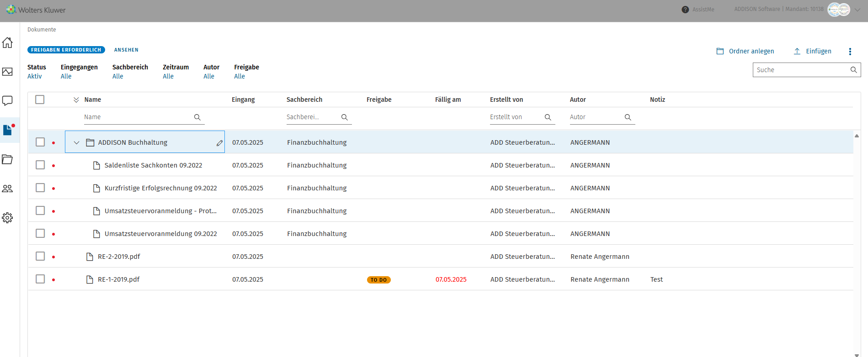Check the Umsatzsteuervoranmeldung 09.2022 checkbox
The image size is (868, 357).
click(x=40, y=233)
